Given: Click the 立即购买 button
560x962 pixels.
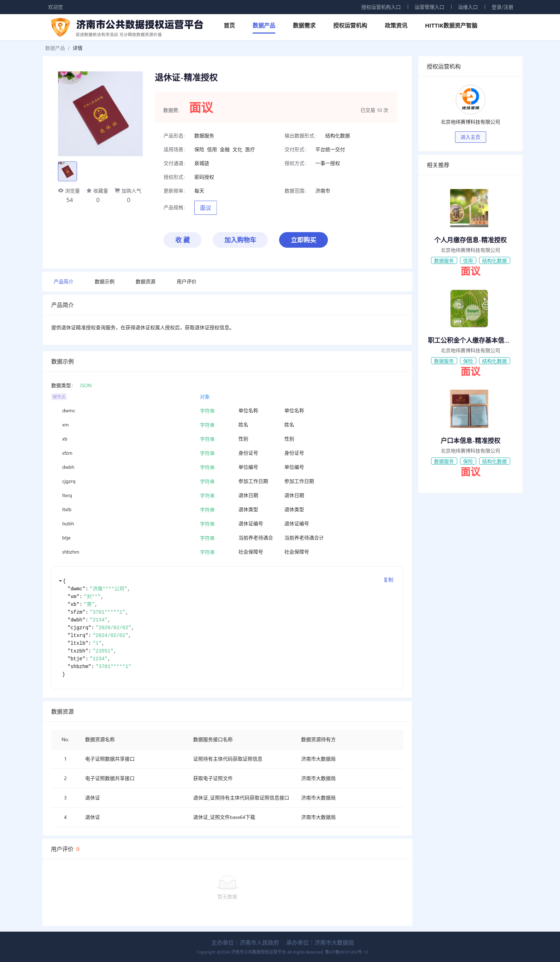Looking at the screenshot, I should click(303, 240).
